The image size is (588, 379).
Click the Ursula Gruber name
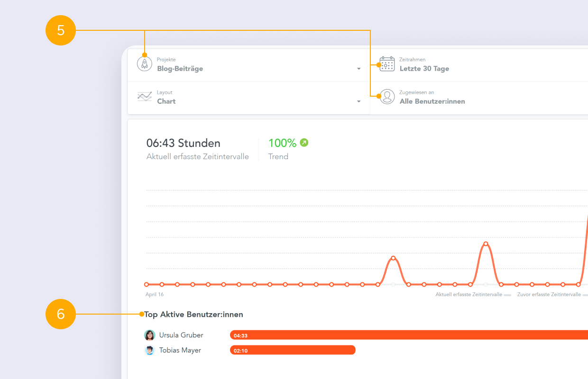[x=181, y=335]
